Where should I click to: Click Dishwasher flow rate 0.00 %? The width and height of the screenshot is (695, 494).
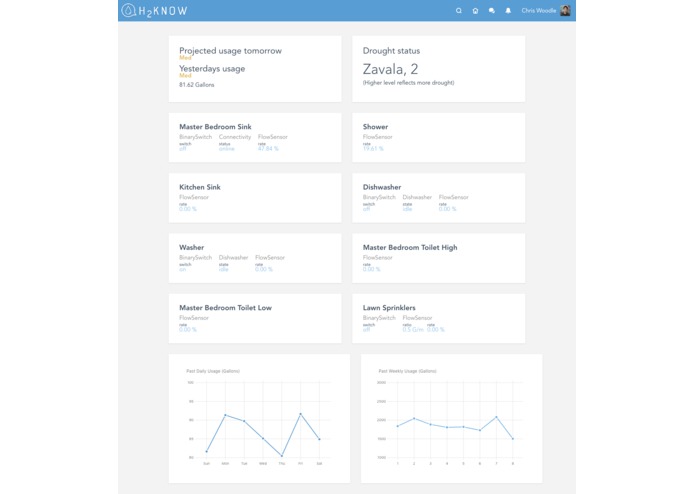(447, 209)
